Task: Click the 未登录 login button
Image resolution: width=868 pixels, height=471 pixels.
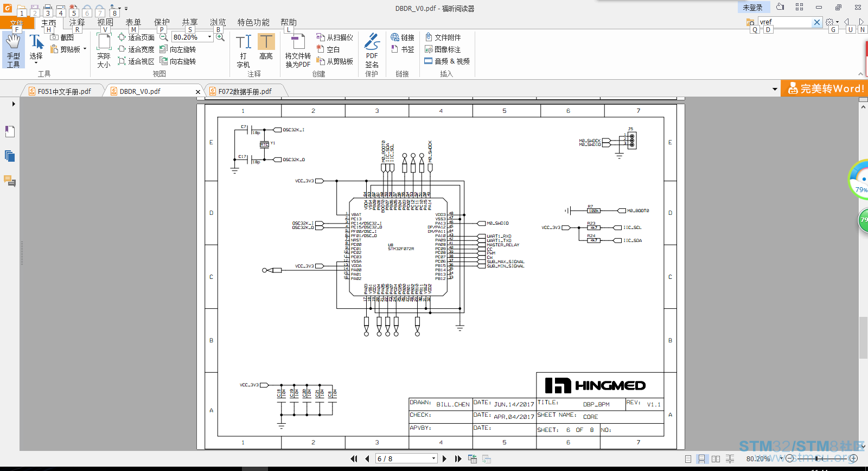Action: point(752,7)
